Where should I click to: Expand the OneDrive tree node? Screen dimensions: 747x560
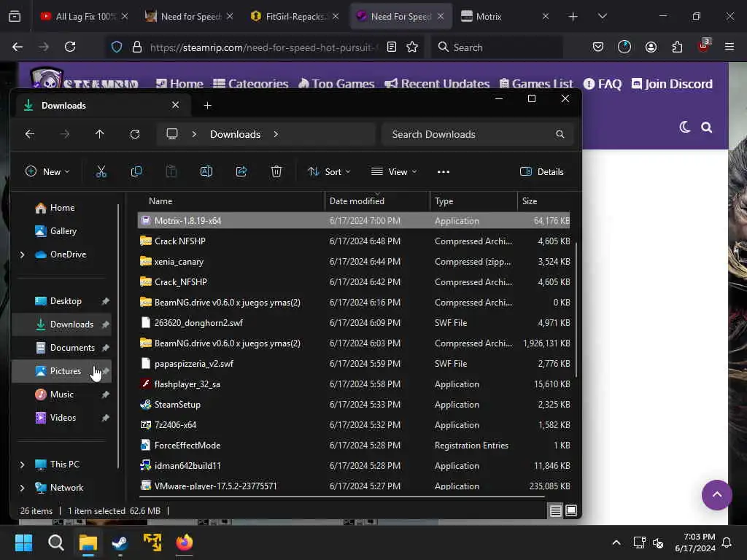(x=22, y=254)
